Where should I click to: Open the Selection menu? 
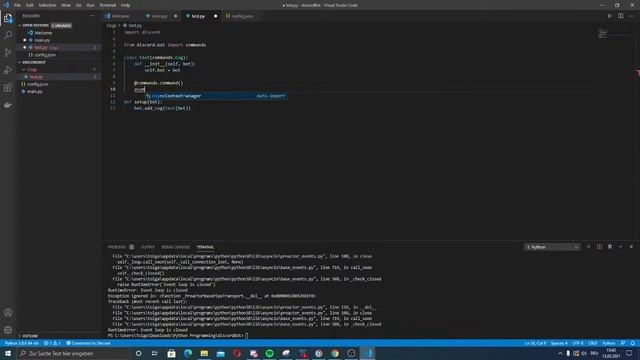(47, 5)
